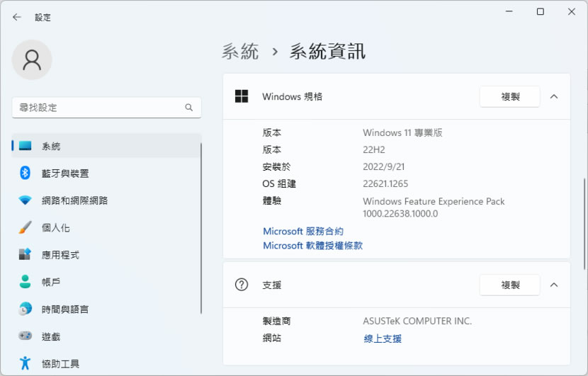Open Microsoft 軟體授權條款 link
The width and height of the screenshot is (588, 376).
(312, 246)
